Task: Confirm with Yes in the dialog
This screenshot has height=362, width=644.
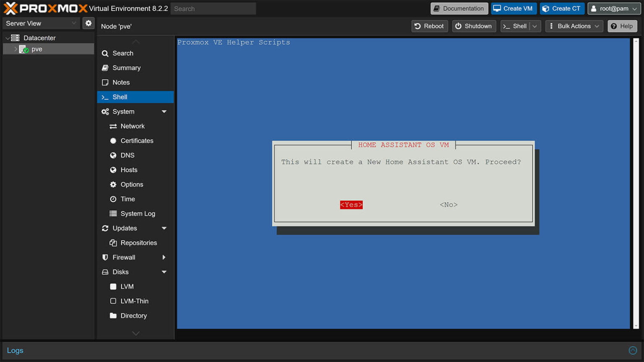Action: tap(351, 205)
